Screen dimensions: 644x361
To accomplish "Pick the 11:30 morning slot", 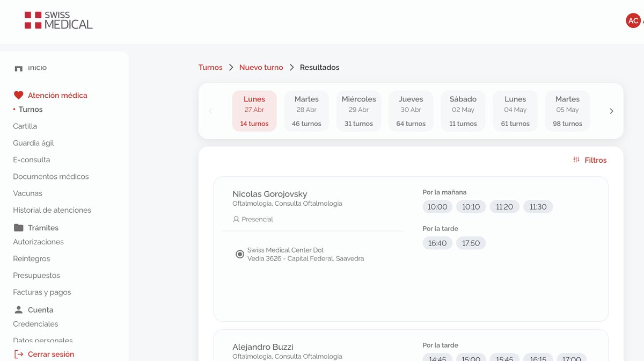I will tap(538, 207).
